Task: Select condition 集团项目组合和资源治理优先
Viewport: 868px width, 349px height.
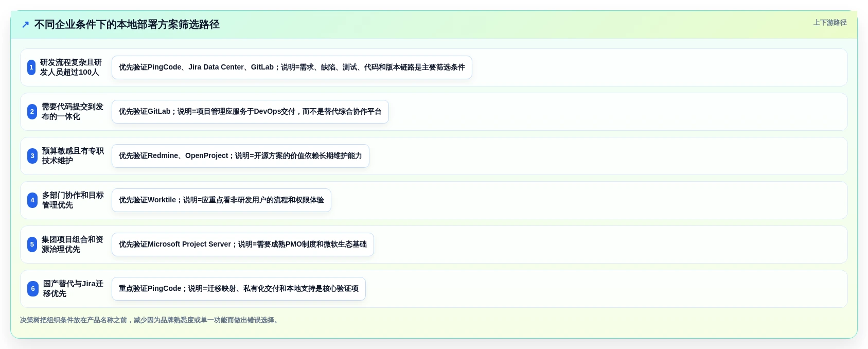Action: point(73,245)
